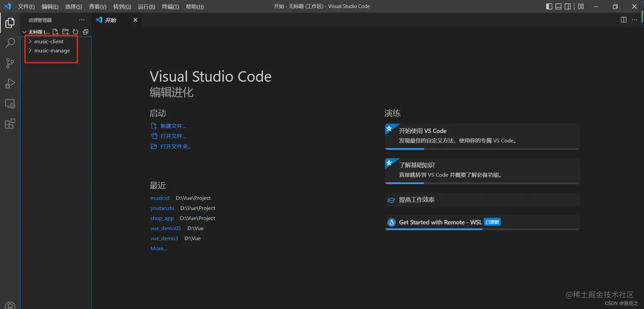Open the Source Control view
This screenshot has height=309, width=644.
coord(10,64)
